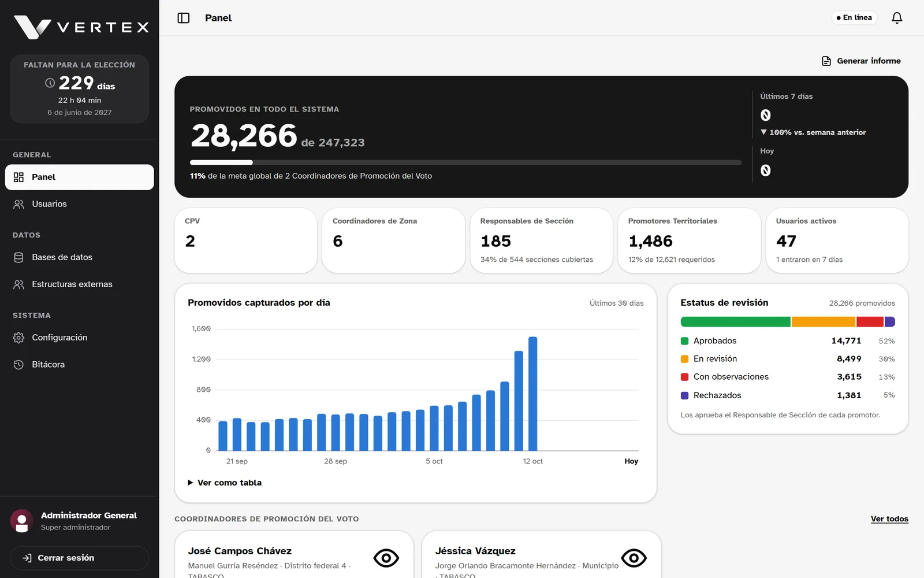Open the Ver todos link

(889, 519)
